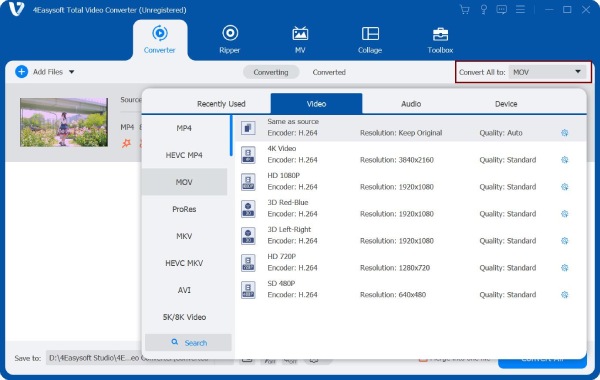The image size is (600, 380).
Task: Click the format Search box
Action: click(188, 342)
